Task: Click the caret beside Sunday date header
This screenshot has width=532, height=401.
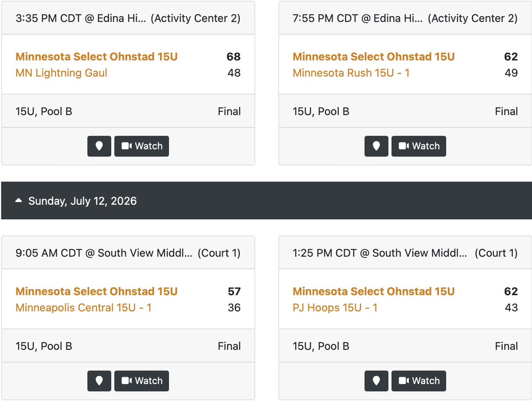Action: click(x=19, y=201)
